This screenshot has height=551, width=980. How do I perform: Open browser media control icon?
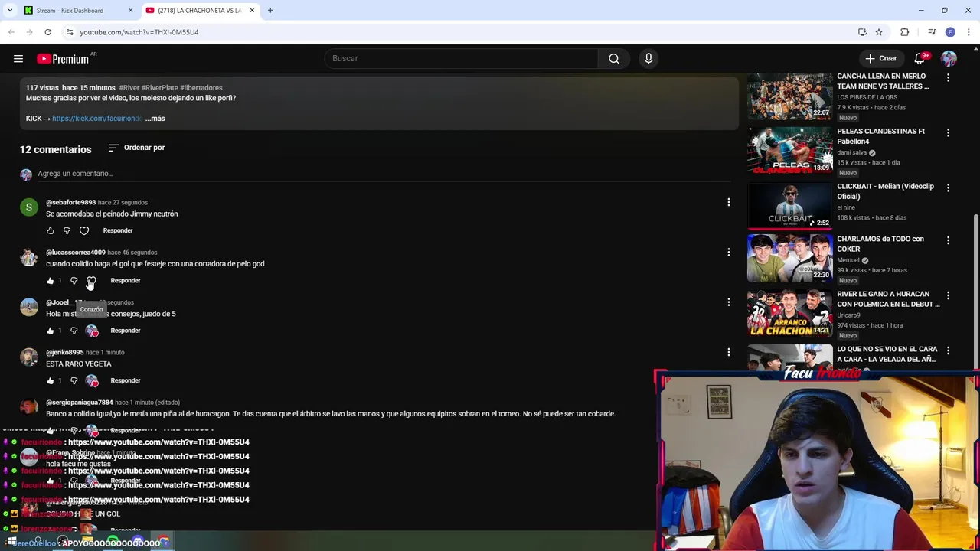[x=932, y=32]
